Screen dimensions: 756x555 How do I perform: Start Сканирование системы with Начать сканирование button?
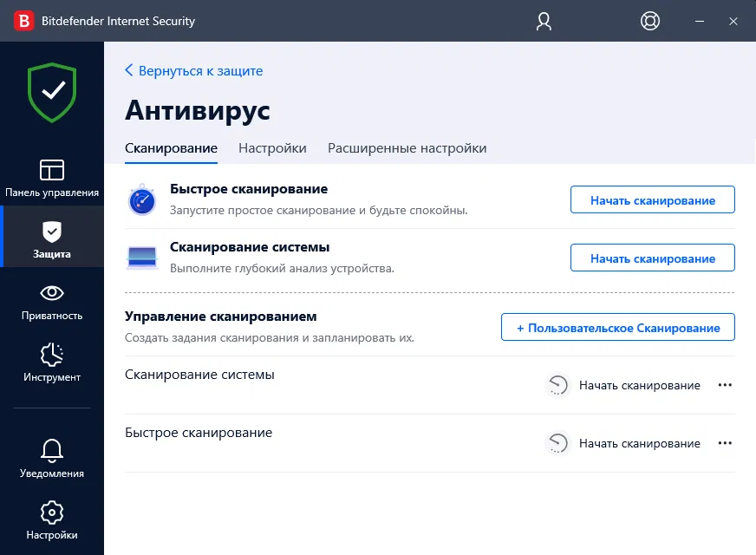pyautogui.click(x=652, y=258)
